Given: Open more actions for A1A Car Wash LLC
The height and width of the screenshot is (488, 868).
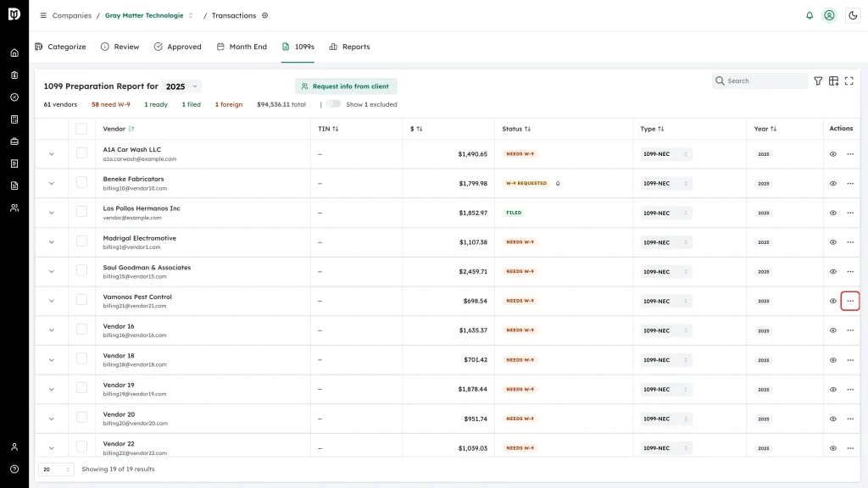Looking at the screenshot, I should pyautogui.click(x=850, y=154).
